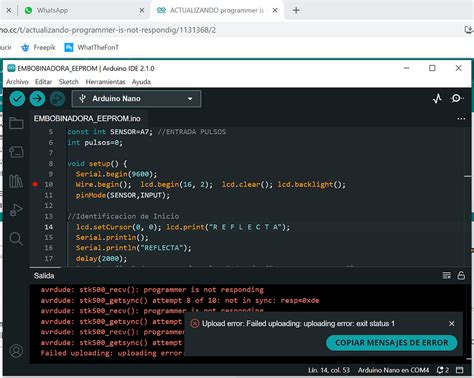Dismiss the Upload error notification
Viewport: 474px width, 378px height.
[452, 323]
